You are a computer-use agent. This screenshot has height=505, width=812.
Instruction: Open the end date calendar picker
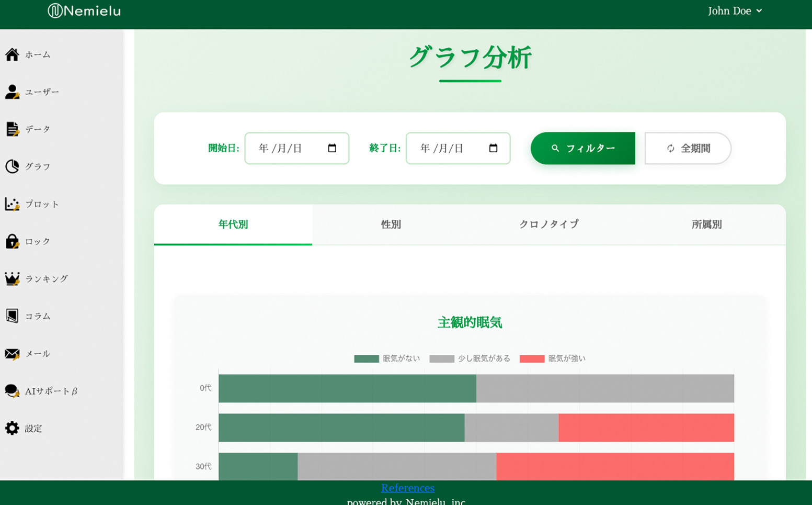(493, 148)
